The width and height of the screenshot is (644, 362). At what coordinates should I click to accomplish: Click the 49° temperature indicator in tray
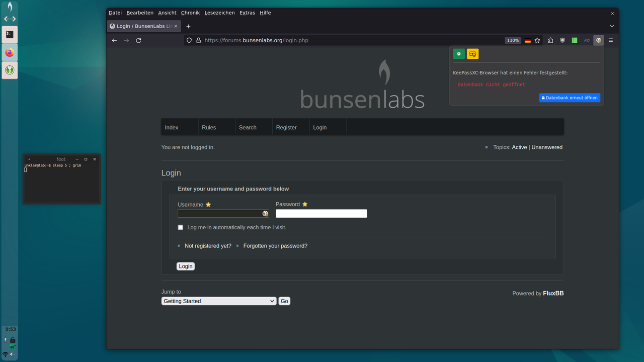[12, 347]
